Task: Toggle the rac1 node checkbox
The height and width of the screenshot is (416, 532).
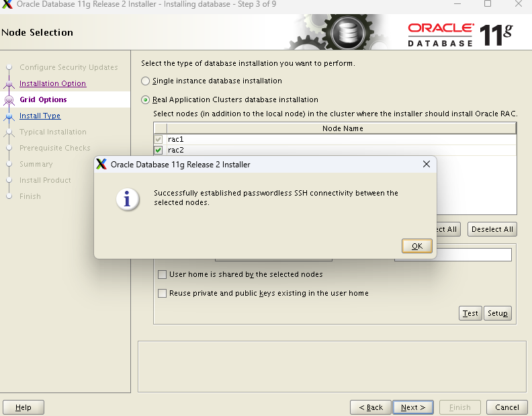Action: pyautogui.click(x=158, y=139)
